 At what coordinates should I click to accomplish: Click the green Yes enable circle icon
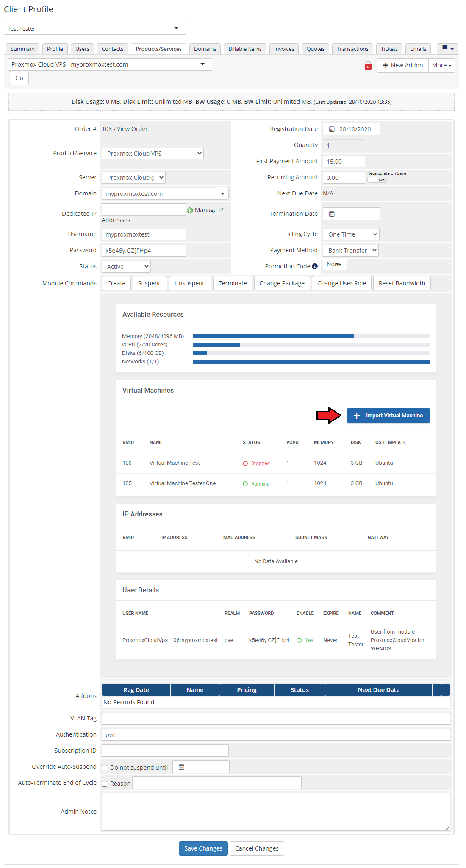coord(299,640)
